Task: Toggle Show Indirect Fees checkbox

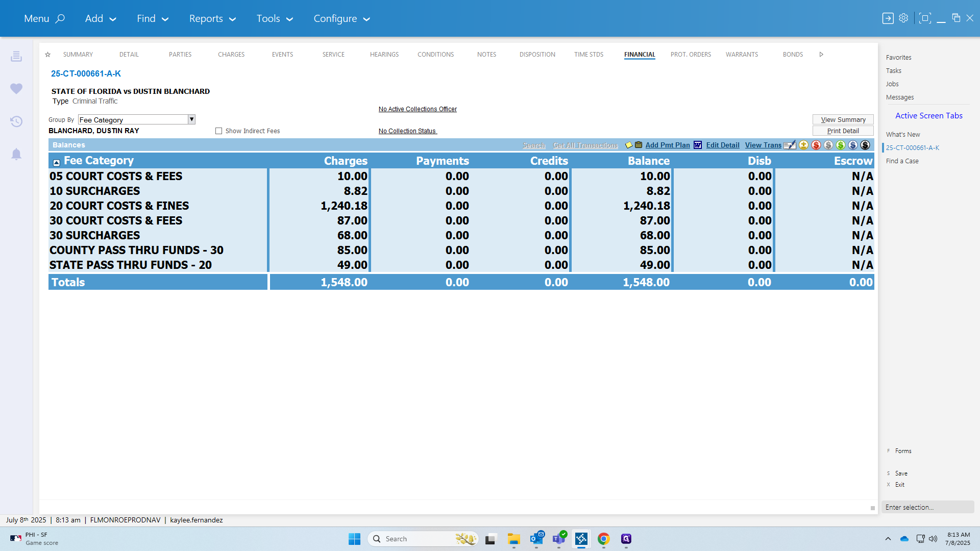Action: click(219, 131)
